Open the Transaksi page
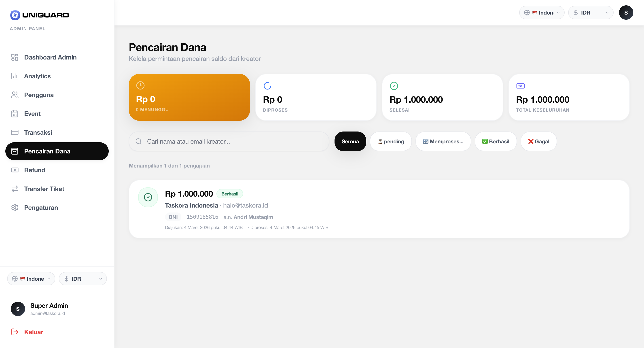Image resolution: width=644 pixels, height=348 pixels. (x=38, y=132)
